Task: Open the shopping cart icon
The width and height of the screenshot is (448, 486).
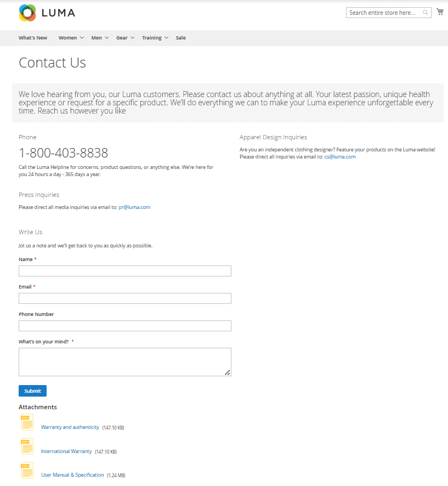Action: [440, 11]
